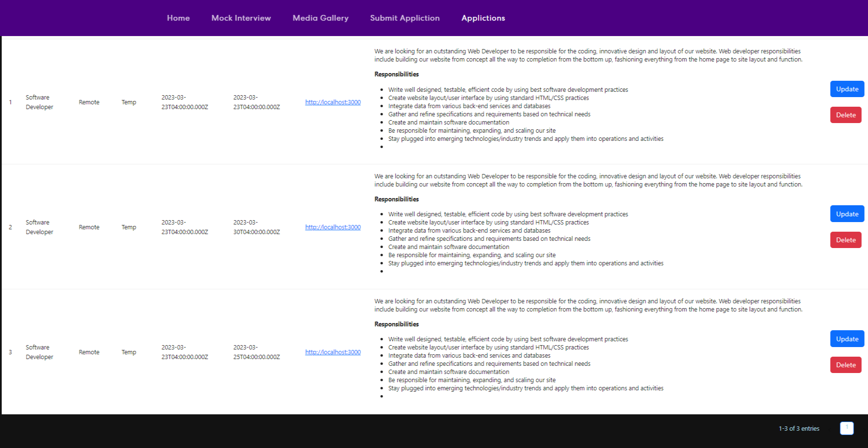The image size is (868, 448).
Task: Go to the Media Gallery
Action: 320,18
